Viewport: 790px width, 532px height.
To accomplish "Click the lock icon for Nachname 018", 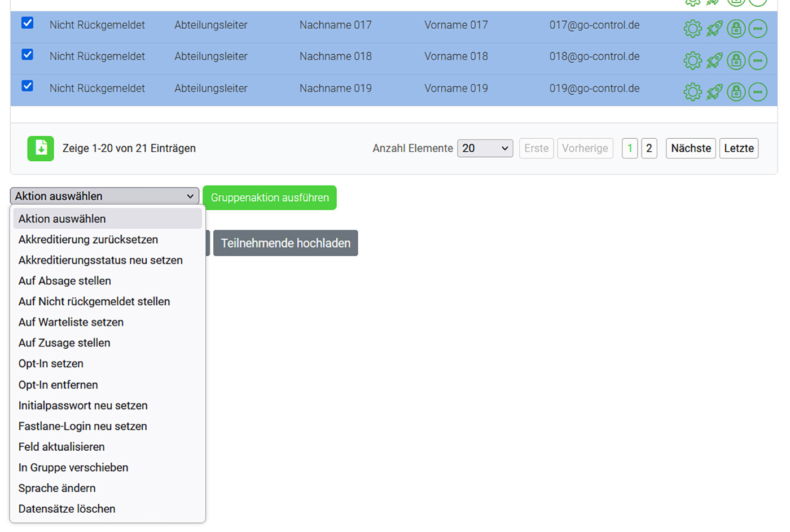I will (x=736, y=60).
